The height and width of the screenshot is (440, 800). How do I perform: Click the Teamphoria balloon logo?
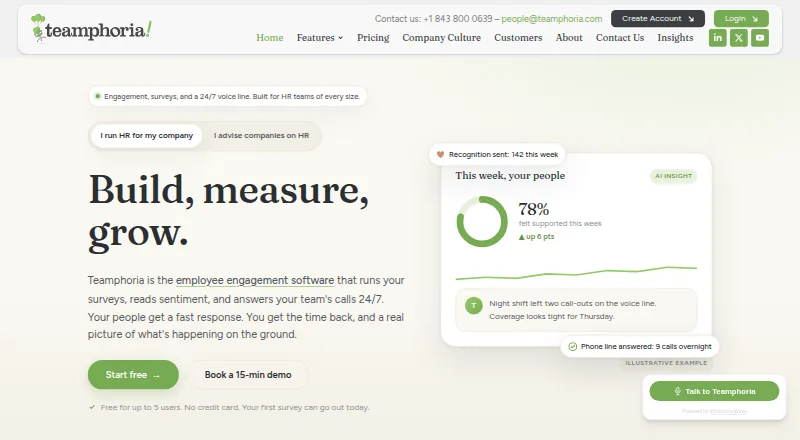point(91,29)
